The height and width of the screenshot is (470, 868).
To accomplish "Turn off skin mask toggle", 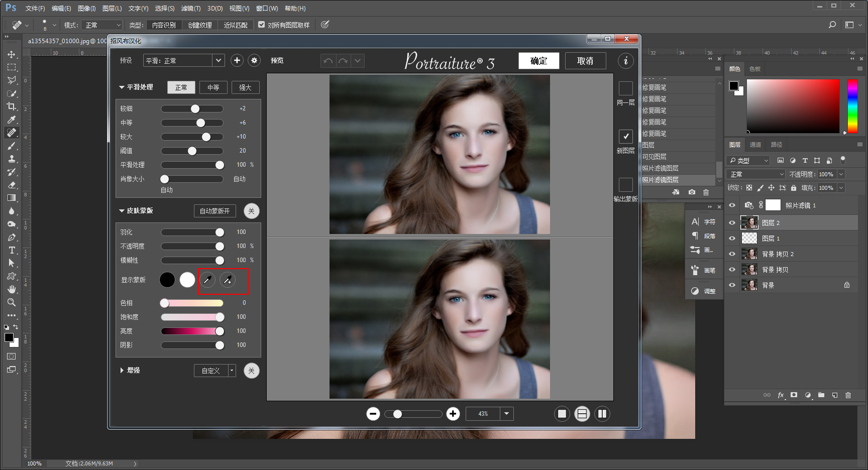I will point(252,211).
